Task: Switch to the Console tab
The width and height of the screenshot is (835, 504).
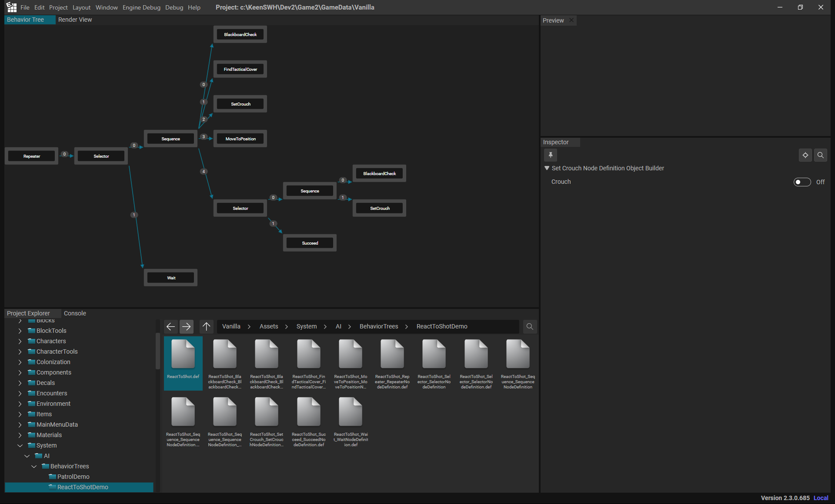Action: pos(75,313)
